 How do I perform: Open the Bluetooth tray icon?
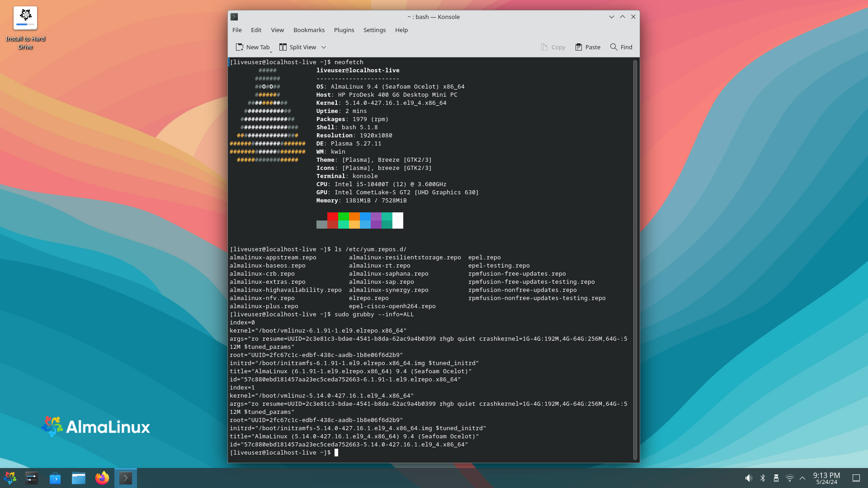point(763,478)
